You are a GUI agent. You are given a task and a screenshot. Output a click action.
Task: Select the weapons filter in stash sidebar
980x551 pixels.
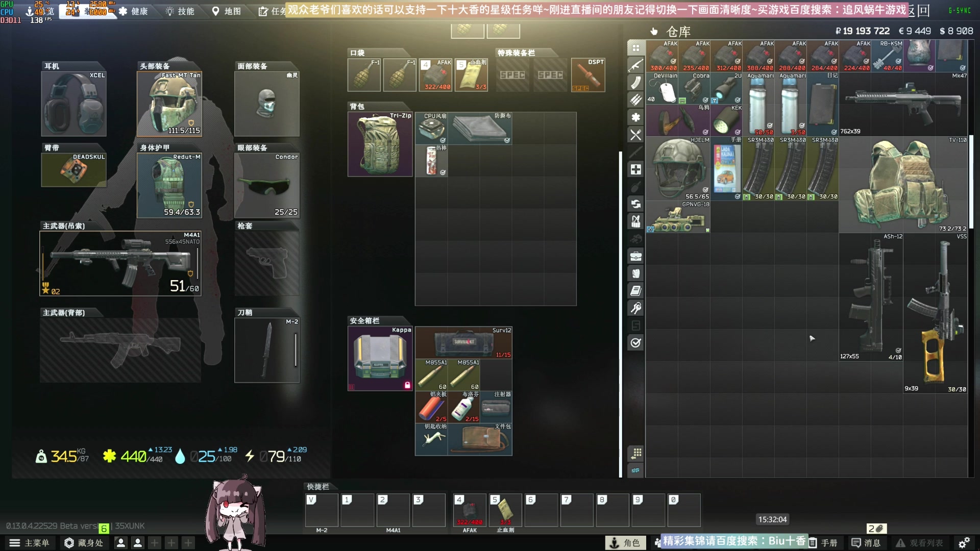tap(635, 65)
